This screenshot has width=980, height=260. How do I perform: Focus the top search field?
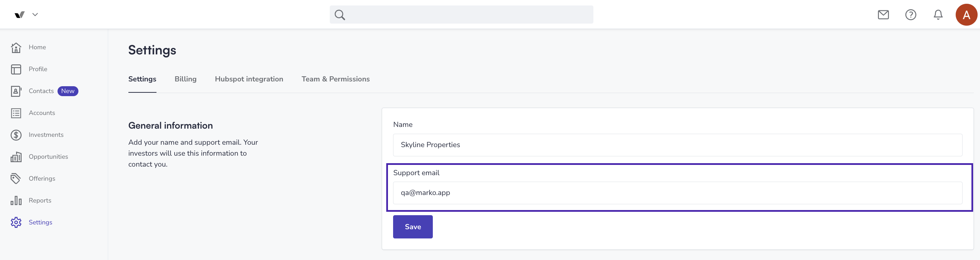(x=461, y=14)
